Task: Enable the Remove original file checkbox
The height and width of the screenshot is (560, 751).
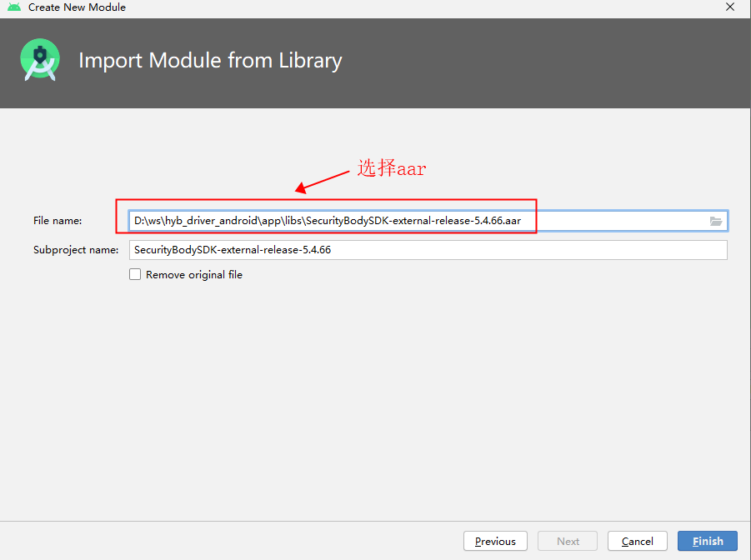Action: click(x=135, y=274)
